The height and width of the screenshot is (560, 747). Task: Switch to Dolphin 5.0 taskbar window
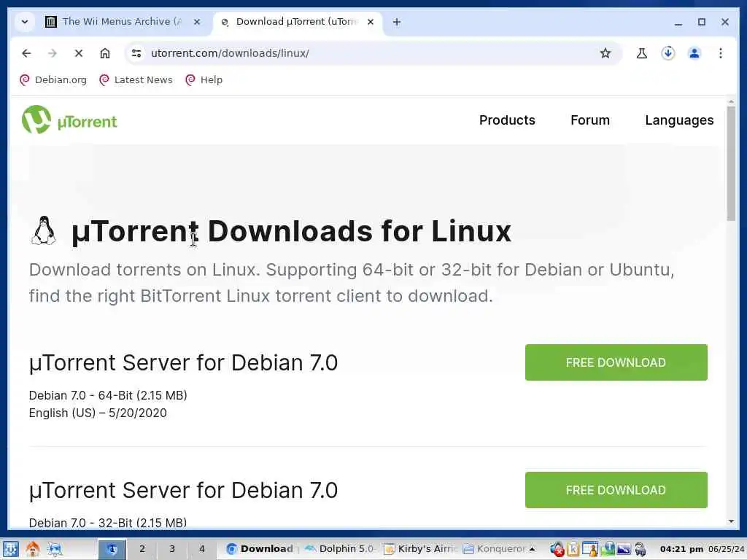[340, 549]
